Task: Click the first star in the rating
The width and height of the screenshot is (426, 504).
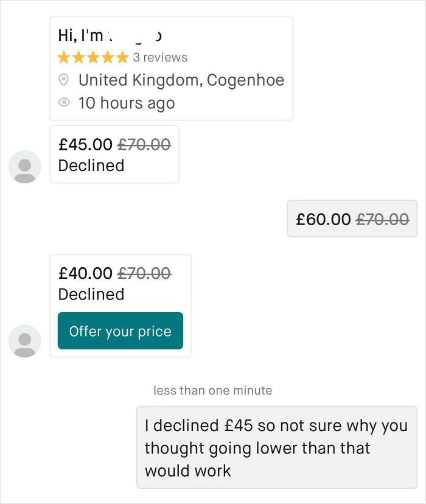Action: (63, 57)
